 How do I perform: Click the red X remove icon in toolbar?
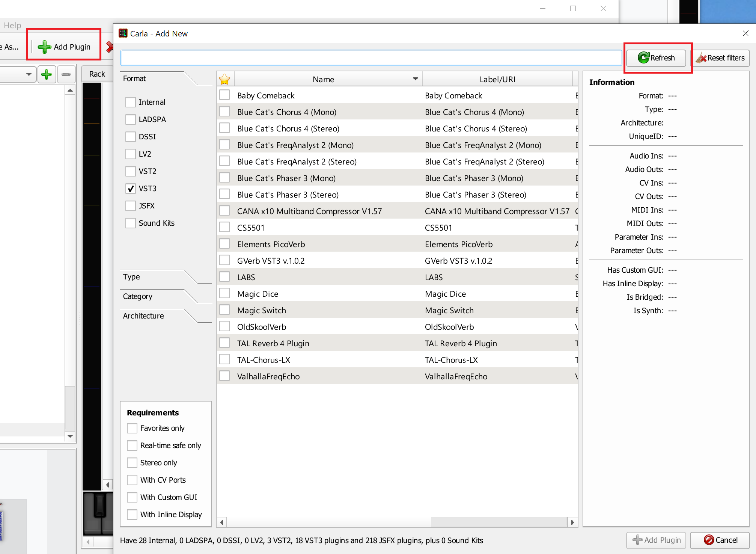(x=110, y=47)
